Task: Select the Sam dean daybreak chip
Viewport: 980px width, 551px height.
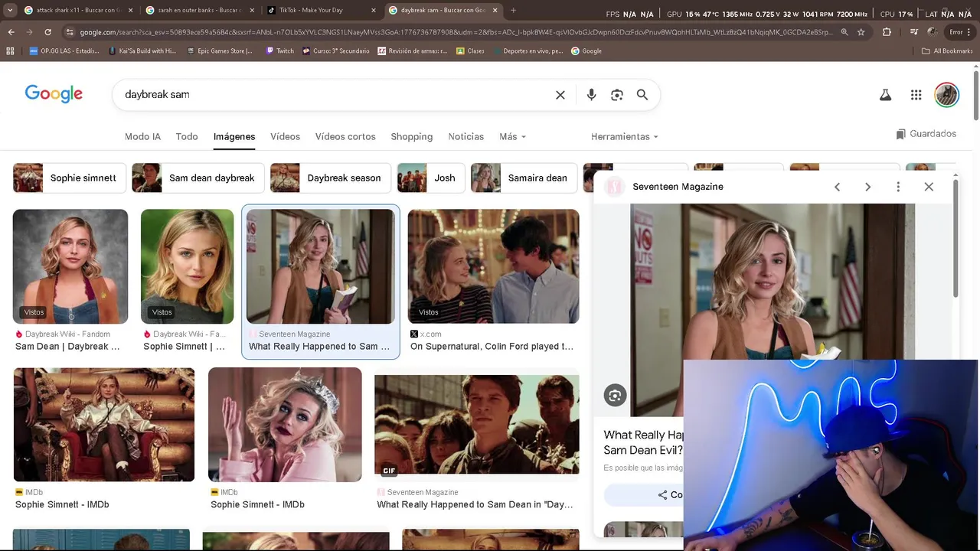Action: pos(198,178)
